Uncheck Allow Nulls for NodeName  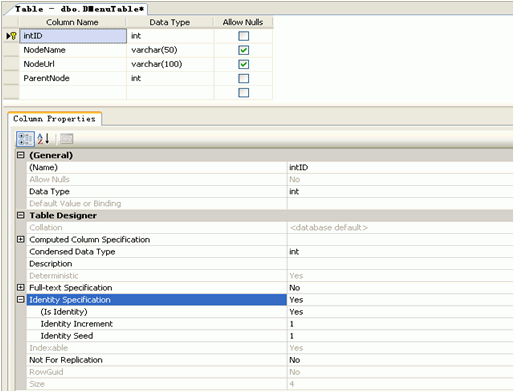(x=243, y=50)
